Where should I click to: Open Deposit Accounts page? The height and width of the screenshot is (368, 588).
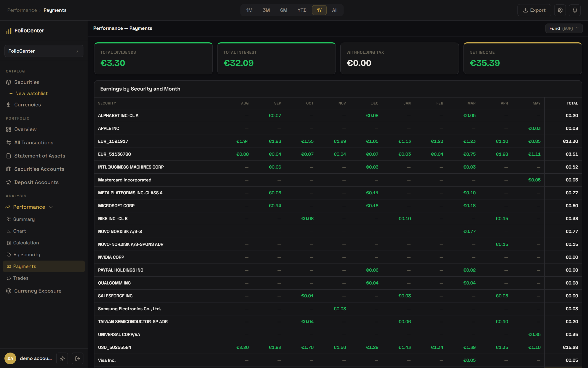click(37, 182)
